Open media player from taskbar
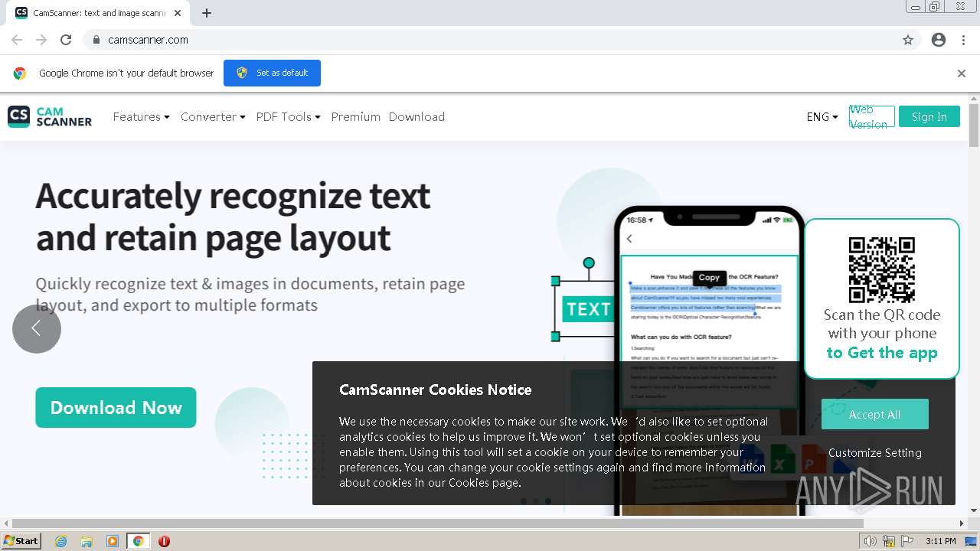Image resolution: width=980 pixels, height=551 pixels. coord(113,541)
